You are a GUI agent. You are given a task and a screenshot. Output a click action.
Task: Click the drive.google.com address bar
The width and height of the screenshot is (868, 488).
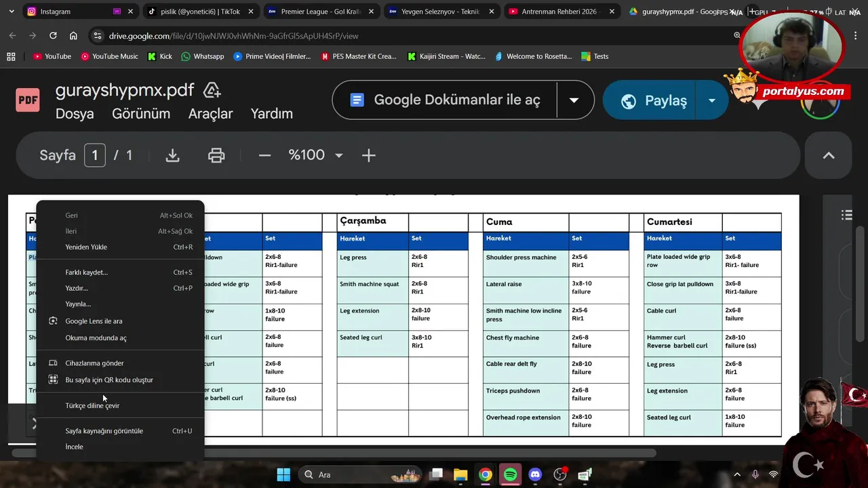(x=414, y=36)
